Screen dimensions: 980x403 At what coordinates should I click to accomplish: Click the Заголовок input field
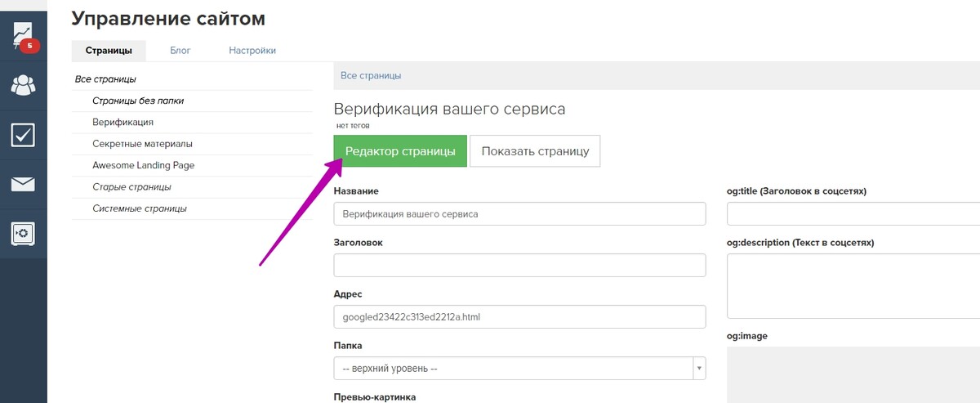click(x=519, y=266)
